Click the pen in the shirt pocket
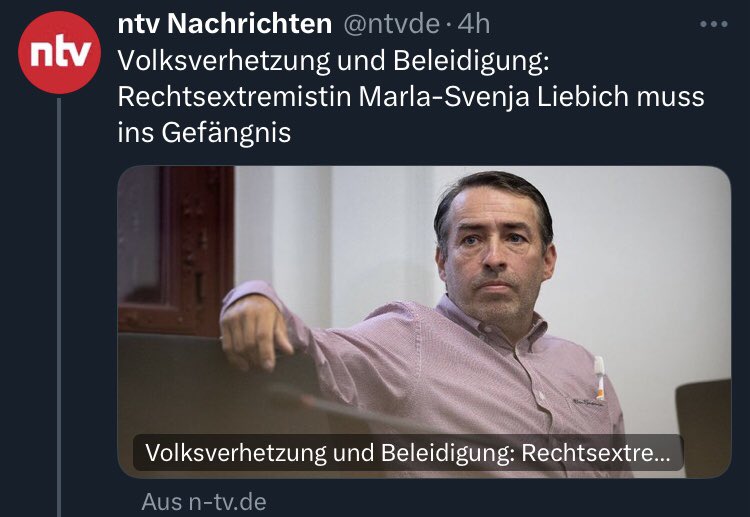The image size is (750, 517). 599,378
